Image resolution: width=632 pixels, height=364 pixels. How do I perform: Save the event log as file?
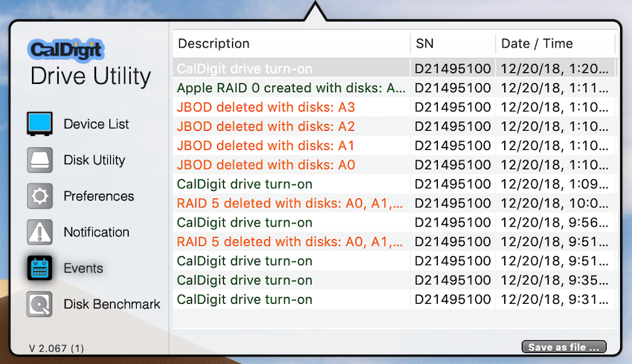click(x=564, y=347)
